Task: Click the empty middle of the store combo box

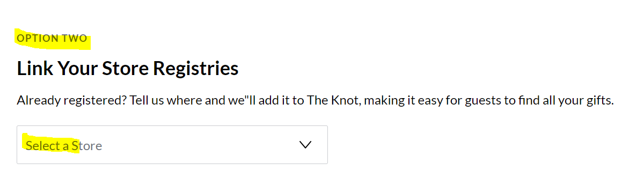Action: coord(199,145)
